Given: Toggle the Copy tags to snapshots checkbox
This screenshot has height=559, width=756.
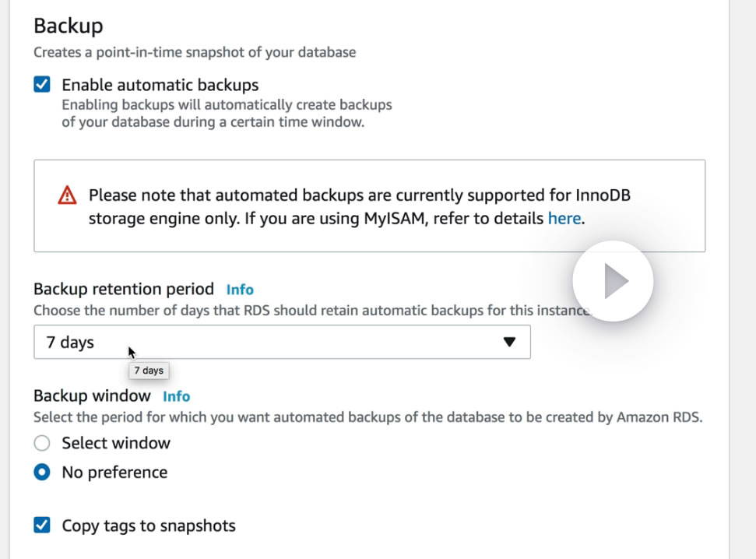Looking at the screenshot, I should [42, 526].
